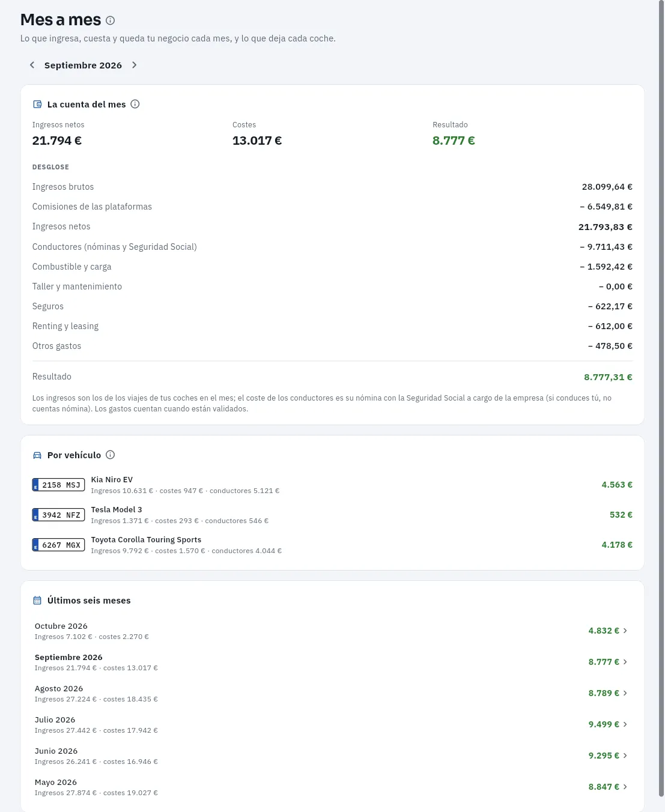Open the Julio 2026 row chevron
The height and width of the screenshot is (812, 665).
pyautogui.click(x=625, y=724)
